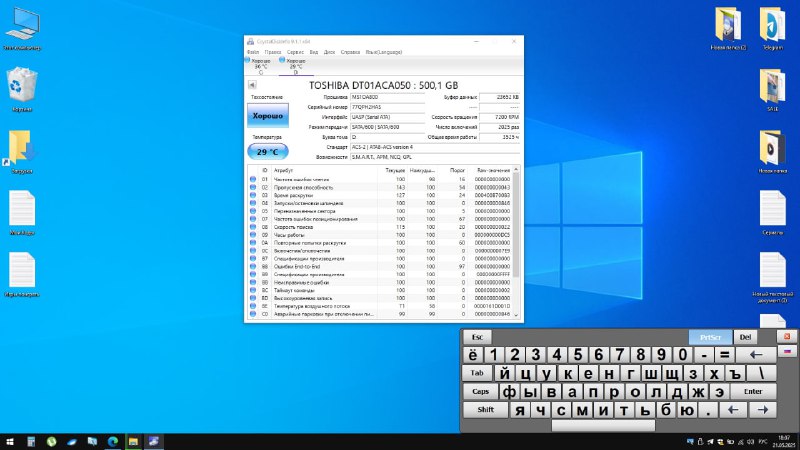Select the Ошибки End-to-End attribute row
Viewport: 800px width, 450px height.
tap(380, 266)
